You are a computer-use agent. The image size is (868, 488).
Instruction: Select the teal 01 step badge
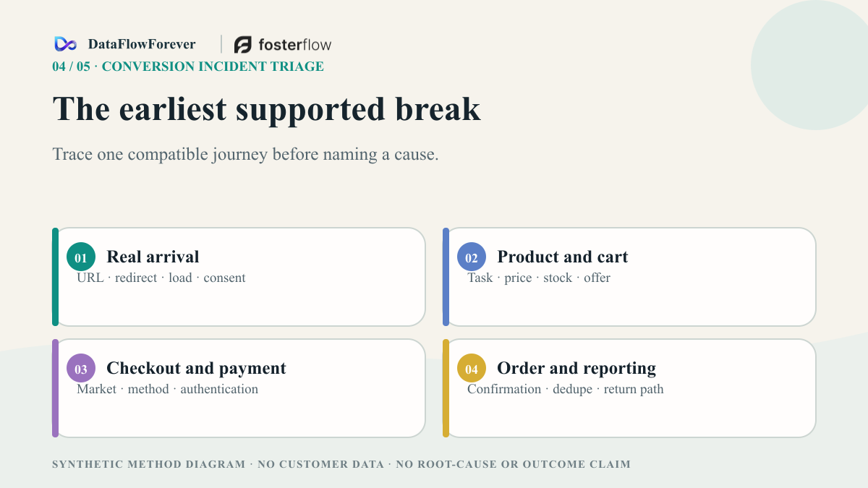[x=81, y=257]
